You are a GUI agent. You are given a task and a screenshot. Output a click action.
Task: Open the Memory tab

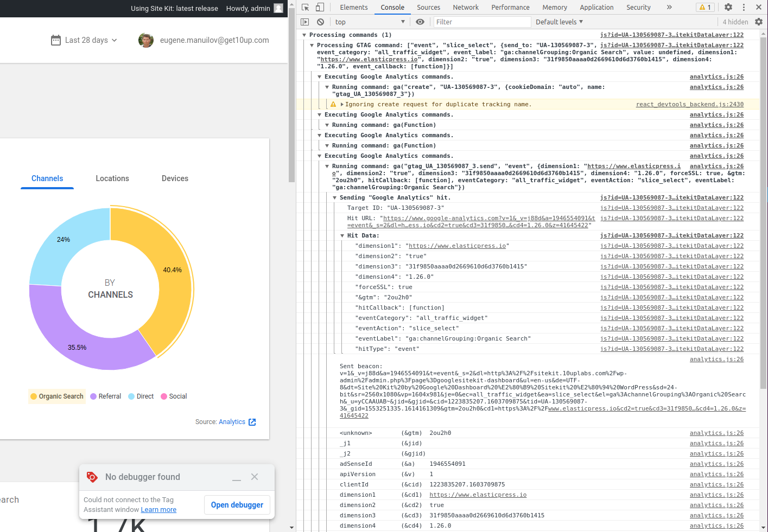tap(555, 7)
